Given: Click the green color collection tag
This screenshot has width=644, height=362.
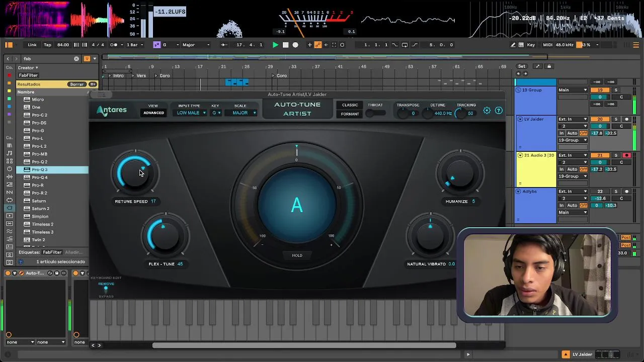Looking at the screenshot, I should 9,99.
